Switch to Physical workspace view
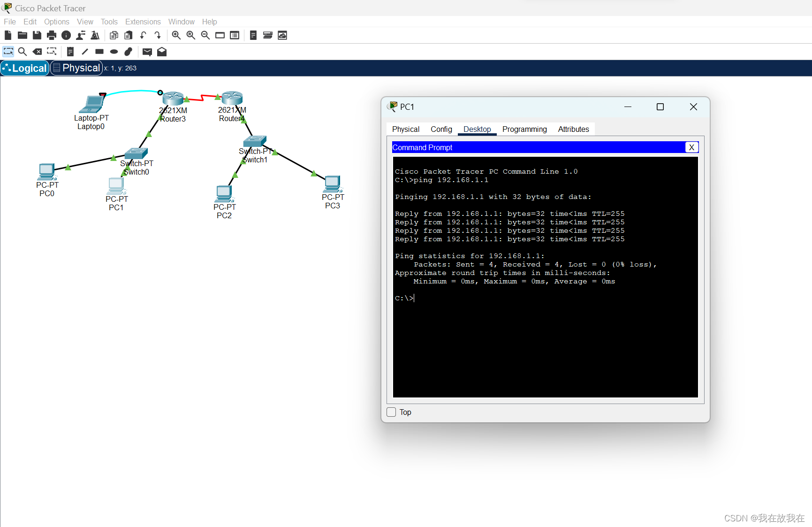Viewport: 812px width, 527px height. click(76, 68)
